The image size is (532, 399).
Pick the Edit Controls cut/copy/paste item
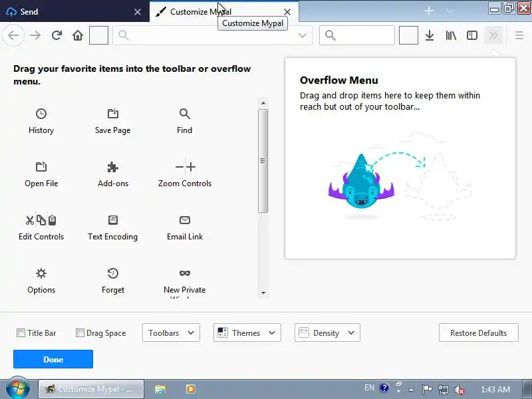41,227
